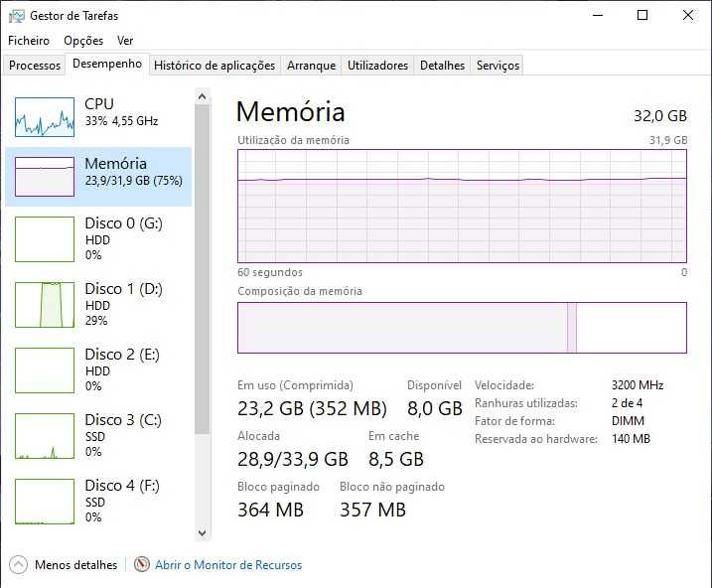Switch to the Processos tab

point(35,66)
